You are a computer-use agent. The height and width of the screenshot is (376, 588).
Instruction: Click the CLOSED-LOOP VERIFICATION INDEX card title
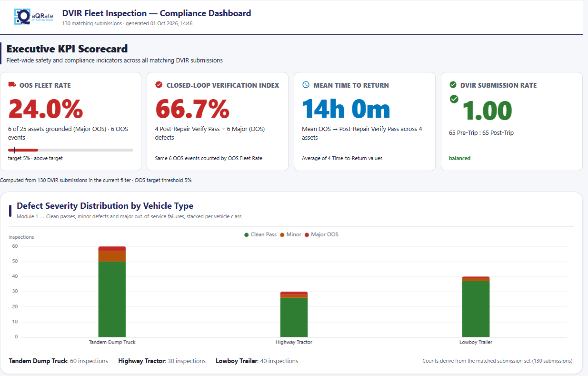223,85
